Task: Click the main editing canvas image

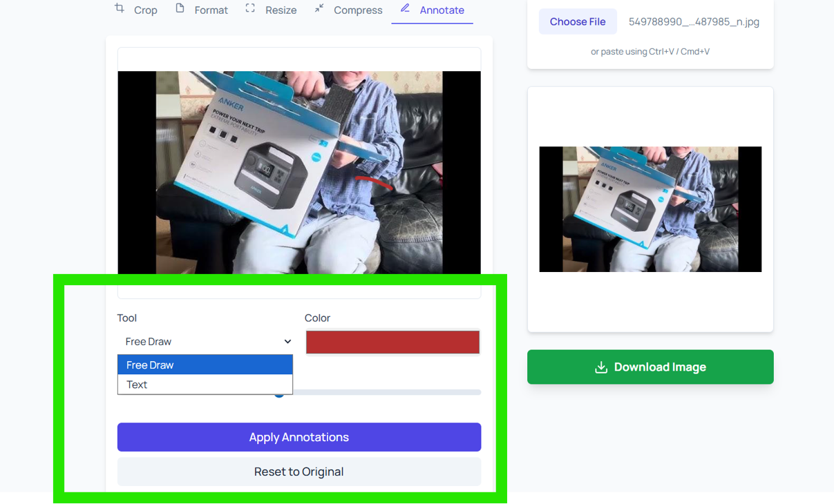Action: pos(298,171)
